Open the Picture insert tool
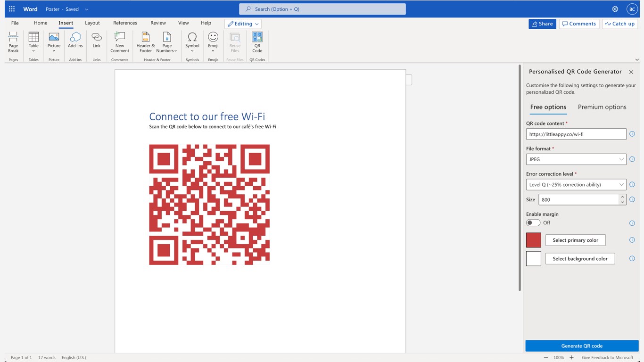644x362 pixels. 54,42
